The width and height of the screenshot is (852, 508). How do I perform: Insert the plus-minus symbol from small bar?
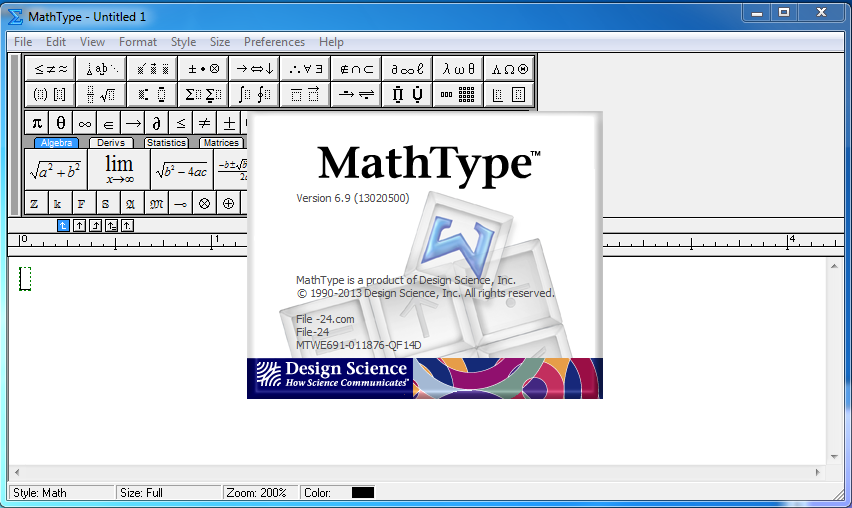point(229,123)
